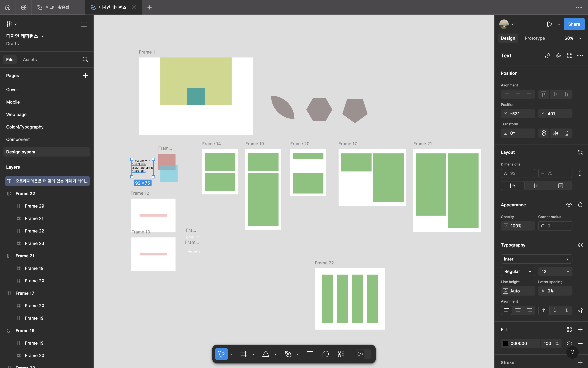Toggle Dev Mode switch in toolbar
The image size is (588, 368).
click(363, 354)
